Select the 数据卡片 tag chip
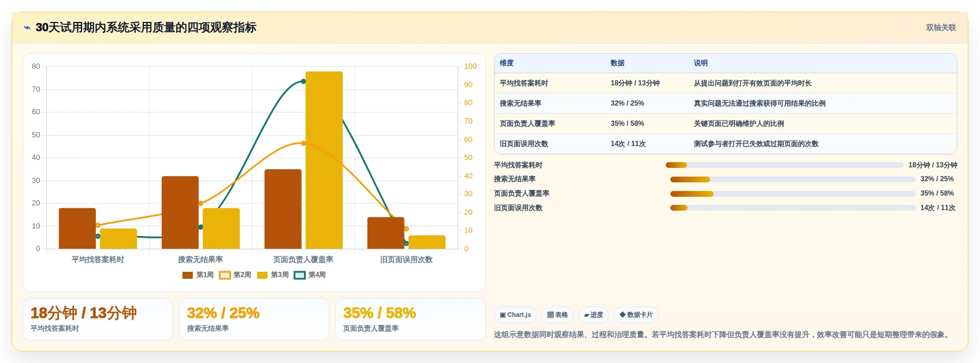980x363 pixels. point(636,315)
